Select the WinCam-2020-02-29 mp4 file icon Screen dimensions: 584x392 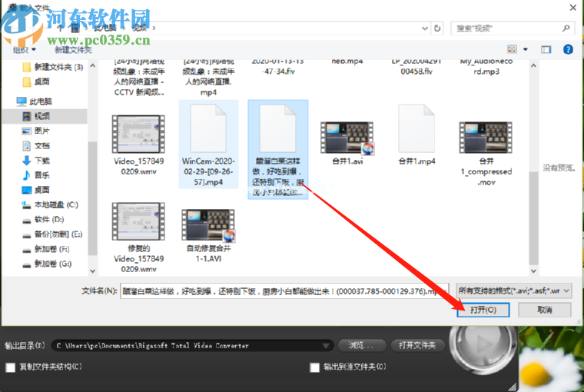tap(208, 128)
